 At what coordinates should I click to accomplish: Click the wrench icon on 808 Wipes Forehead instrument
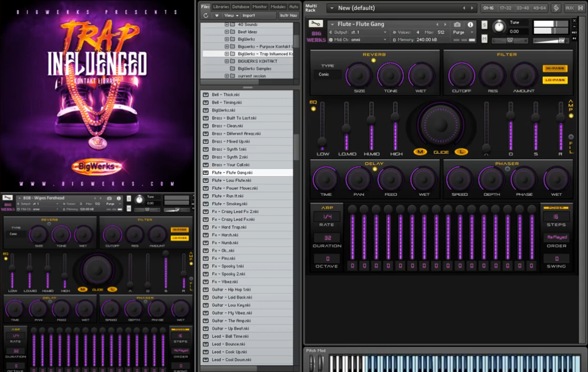tap(7, 198)
